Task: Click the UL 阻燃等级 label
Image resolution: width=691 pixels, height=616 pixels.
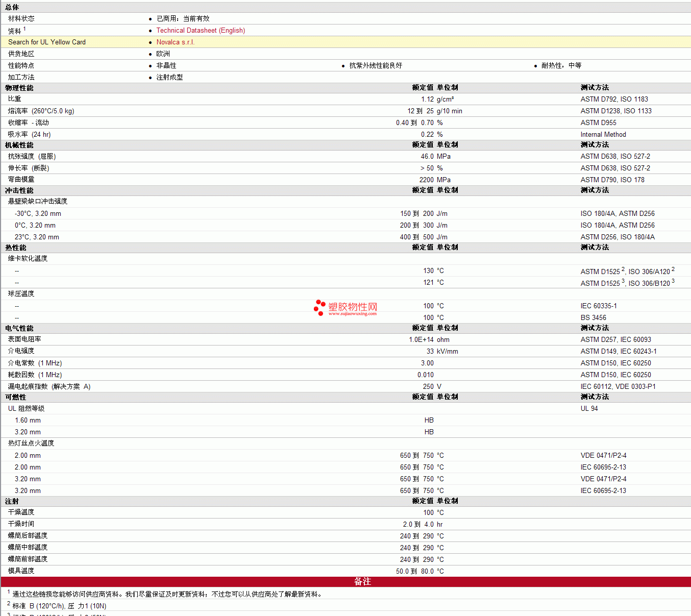Action: point(26,408)
